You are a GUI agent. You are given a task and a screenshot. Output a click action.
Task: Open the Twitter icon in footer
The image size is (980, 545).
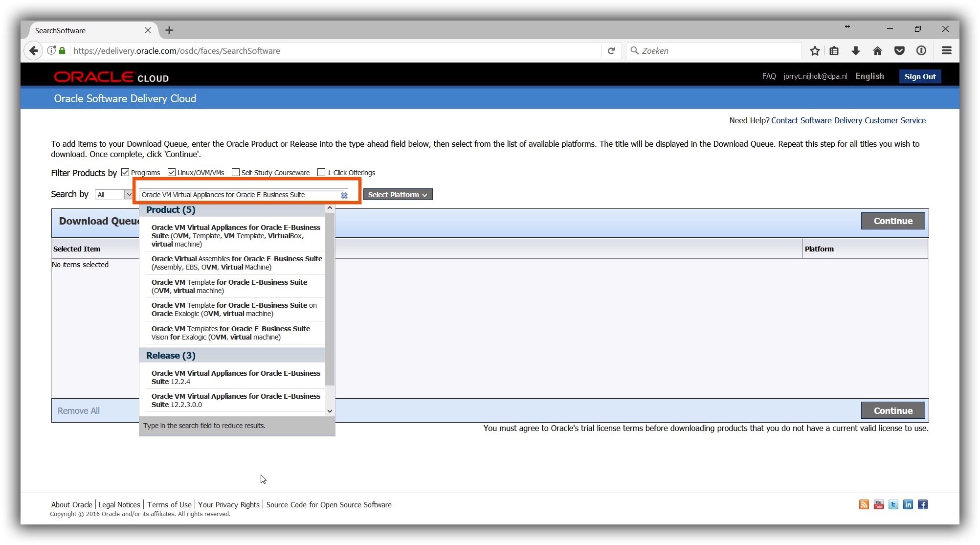click(893, 505)
